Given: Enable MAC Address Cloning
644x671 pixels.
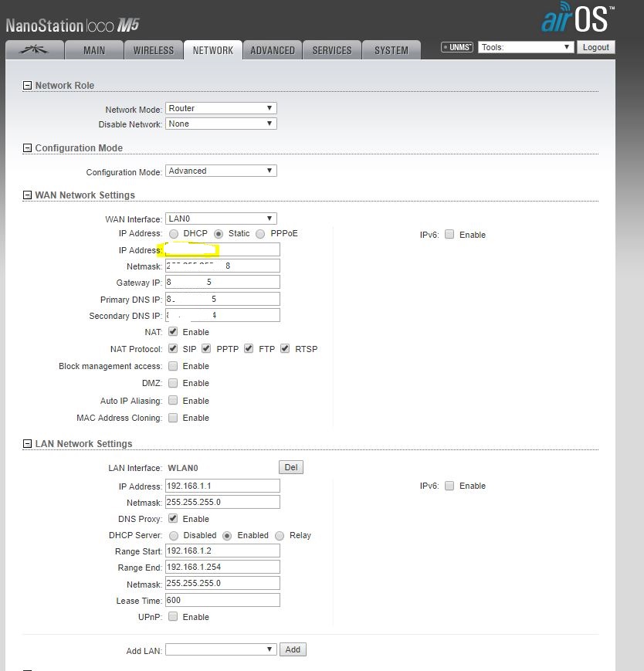Looking at the screenshot, I should coord(173,418).
